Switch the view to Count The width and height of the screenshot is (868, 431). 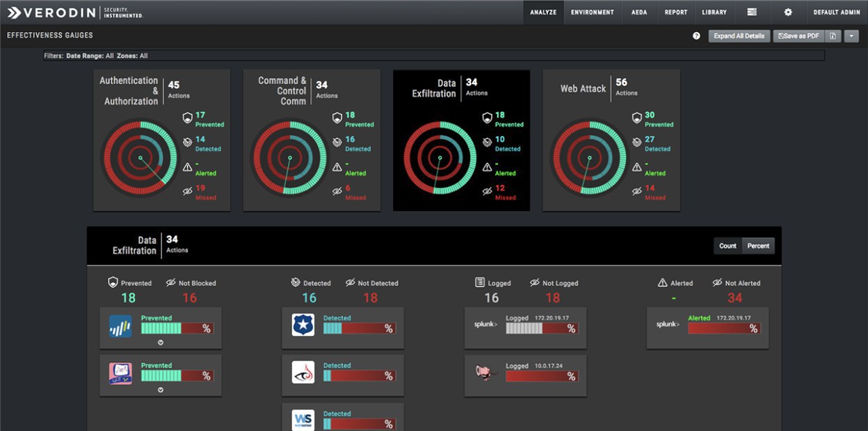point(728,246)
